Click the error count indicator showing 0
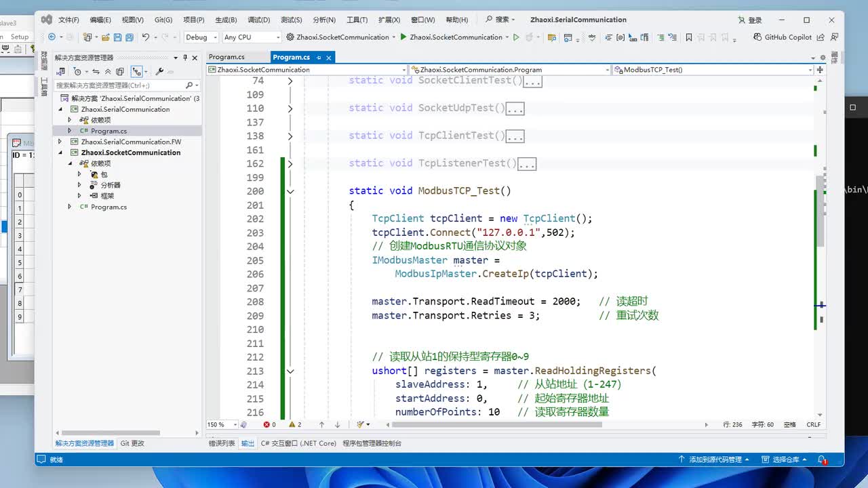The width and height of the screenshot is (868, 488). coord(269,425)
